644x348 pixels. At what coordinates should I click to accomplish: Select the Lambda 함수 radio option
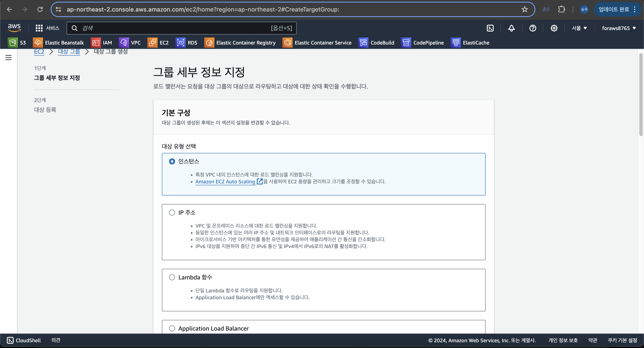pyautogui.click(x=172, y=277)
